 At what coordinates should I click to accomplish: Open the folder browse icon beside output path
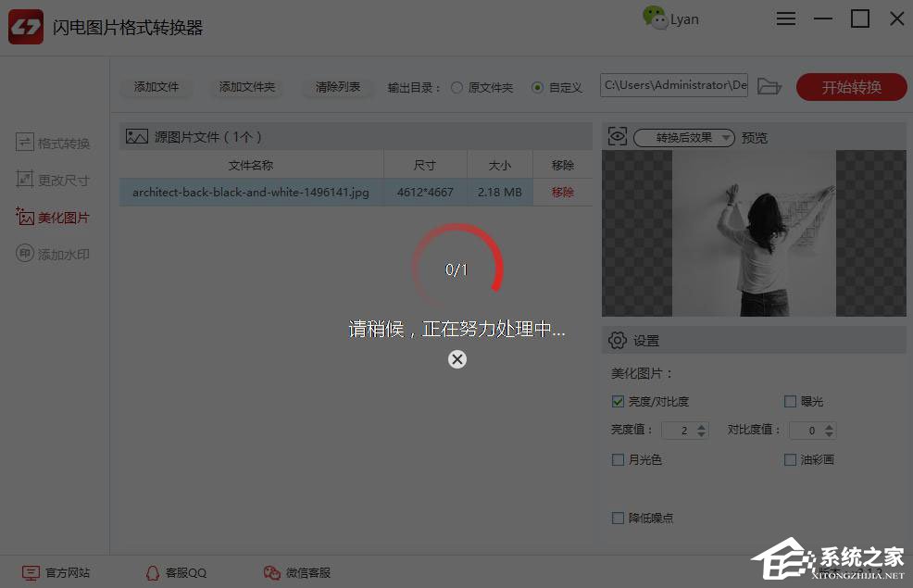[x=769, y=85]
